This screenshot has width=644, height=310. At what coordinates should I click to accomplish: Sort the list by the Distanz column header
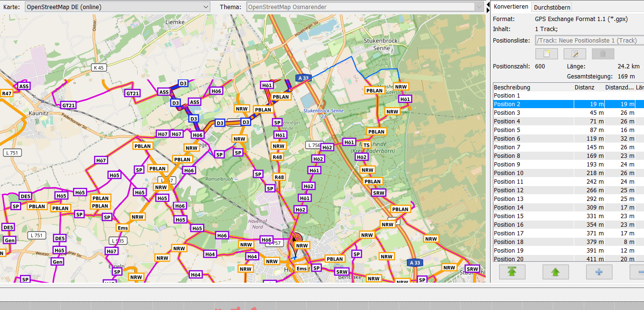click(584, 88)
